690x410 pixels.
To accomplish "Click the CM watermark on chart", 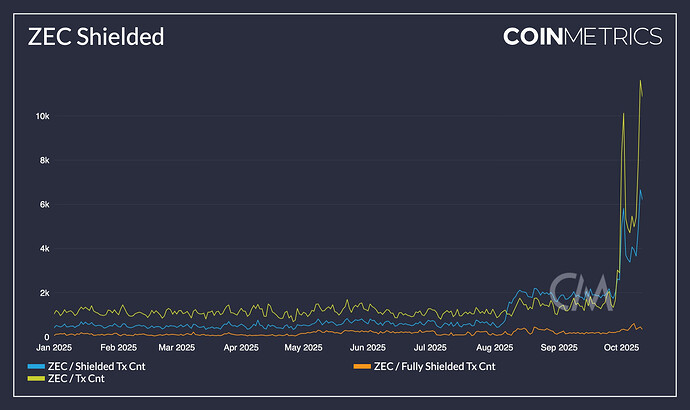I will click(x=581, y=292).
